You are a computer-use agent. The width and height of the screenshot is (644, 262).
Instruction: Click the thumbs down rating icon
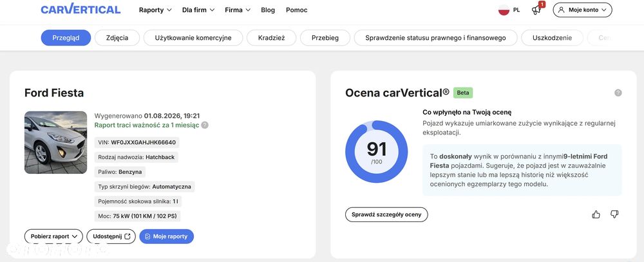pos(614,214)
